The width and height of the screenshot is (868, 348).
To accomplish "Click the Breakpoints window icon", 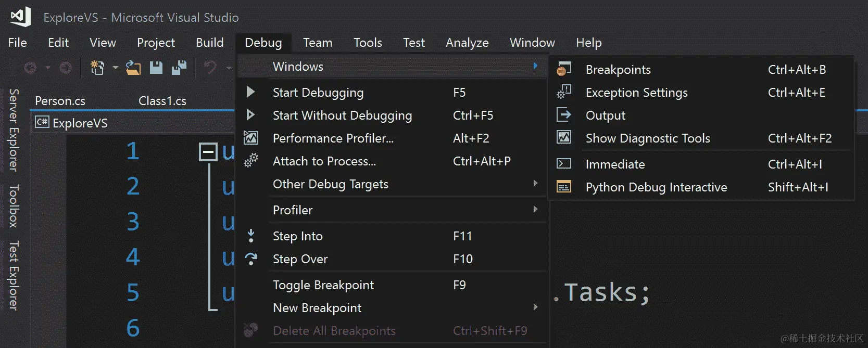I will point(564,69).
